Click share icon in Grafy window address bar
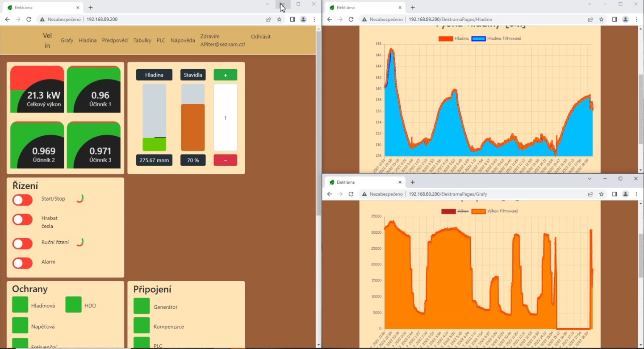The width and height of the screenshot is (644, 349). pyautogui.click(x=590, y=194)
